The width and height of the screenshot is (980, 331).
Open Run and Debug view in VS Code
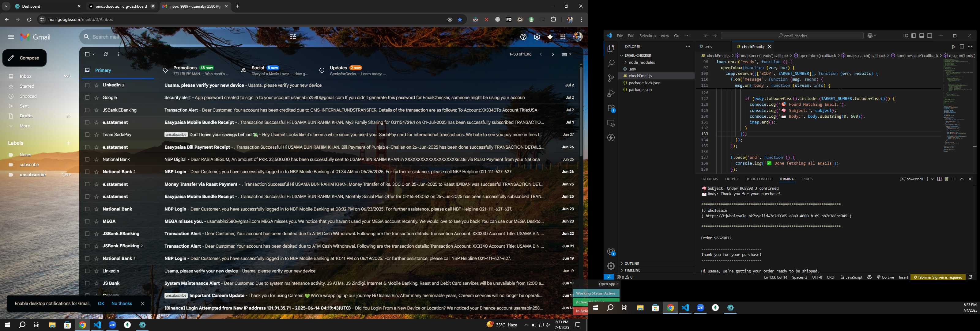(611, 93)
